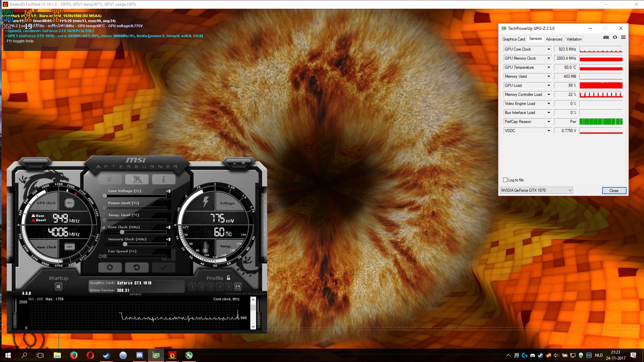The image size is (644, 362).
Task: Switch to MSI Afterburner taskbar button
Action: pyautogui.click(x=189, y=355)
